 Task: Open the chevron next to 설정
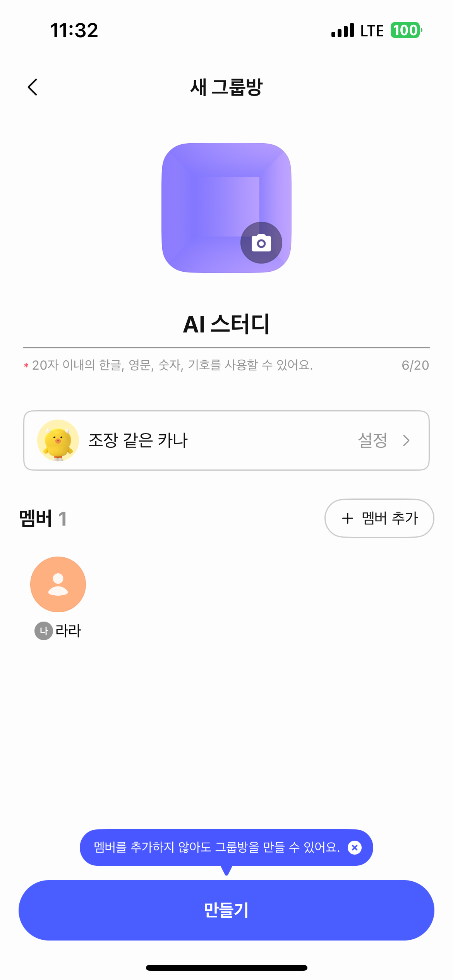[406, 440]
